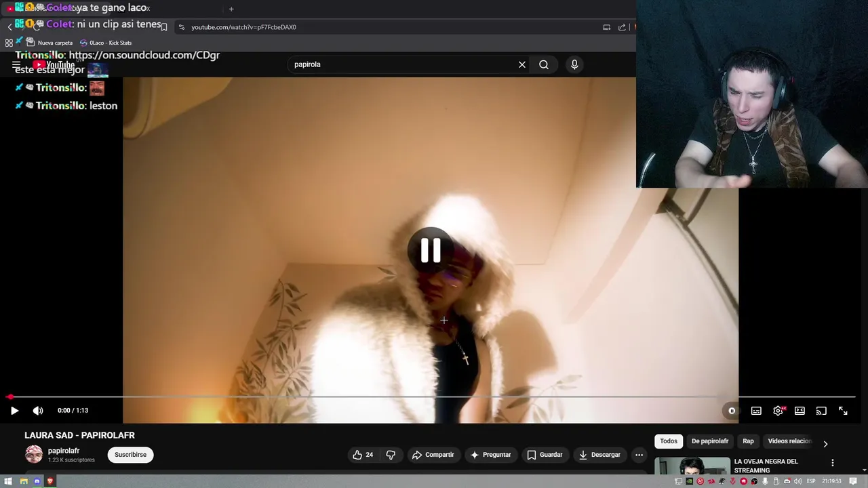Seek on the red video progress bar
The height and width of the screenshot is (488, 868).
pos(431,396)
